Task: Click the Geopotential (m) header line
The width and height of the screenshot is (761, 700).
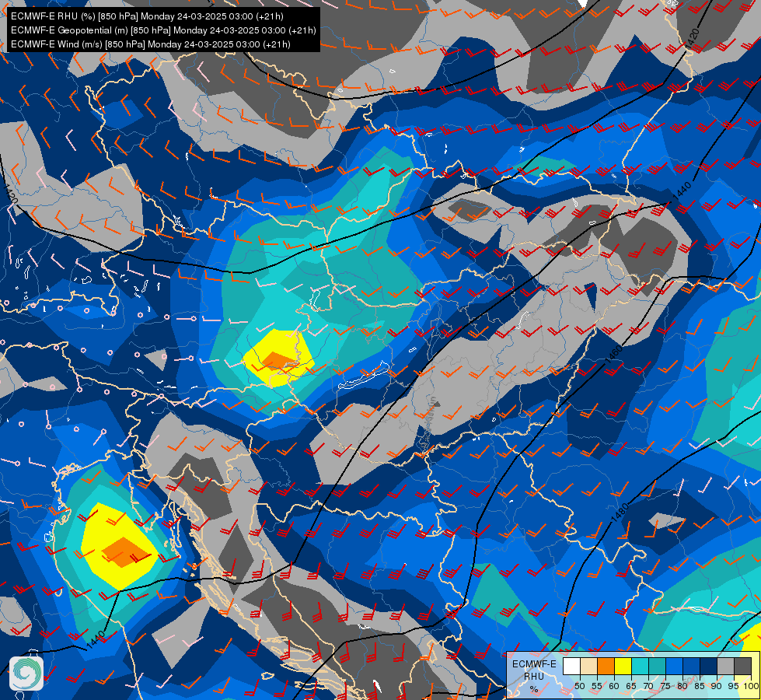Action: (163, 30)
